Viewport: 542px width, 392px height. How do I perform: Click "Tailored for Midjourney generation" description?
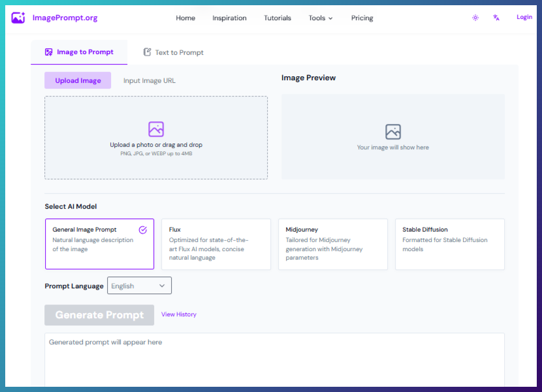pos(324,249)
